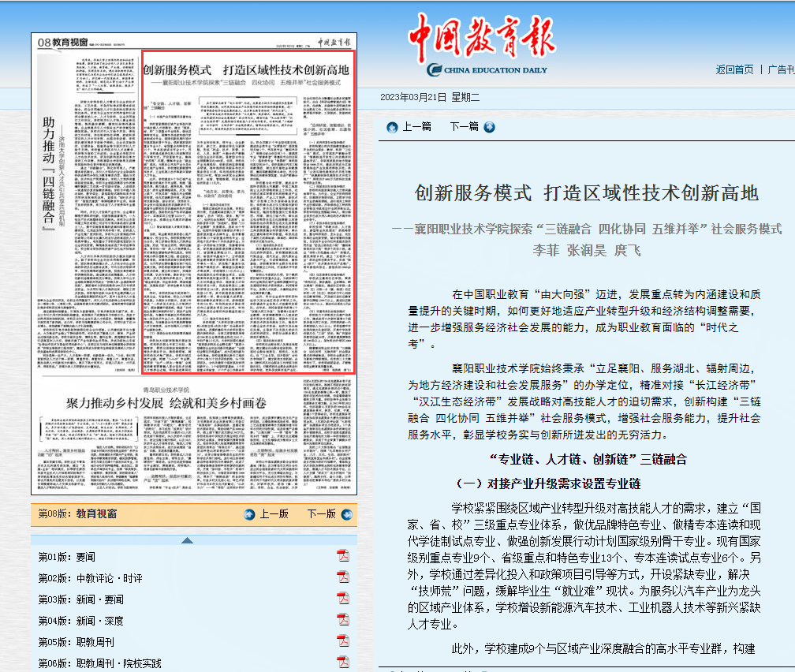The width and height of the screenshot is (795, 672).
Task: Click the 08 教育视窗 header on the page image
Action: [x=63, y=43]
